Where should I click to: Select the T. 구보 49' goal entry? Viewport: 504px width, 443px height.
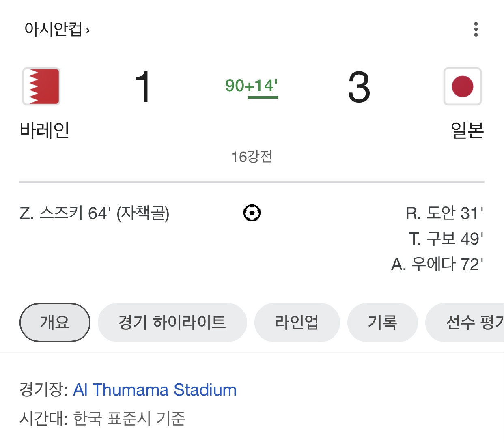click(446, 239)
